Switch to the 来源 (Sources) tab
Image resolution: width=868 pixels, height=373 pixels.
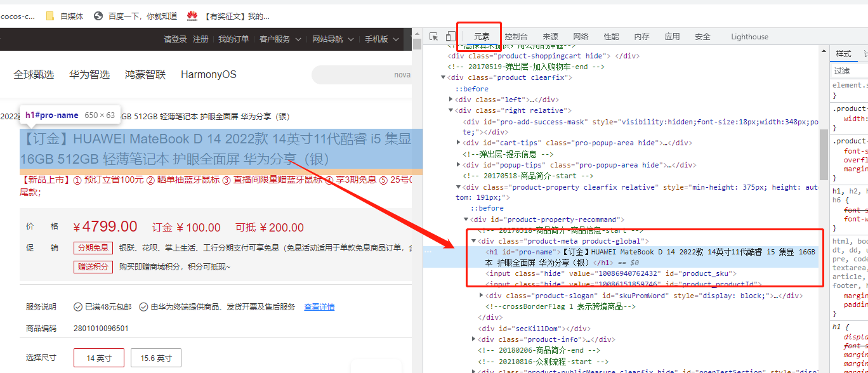550,37
